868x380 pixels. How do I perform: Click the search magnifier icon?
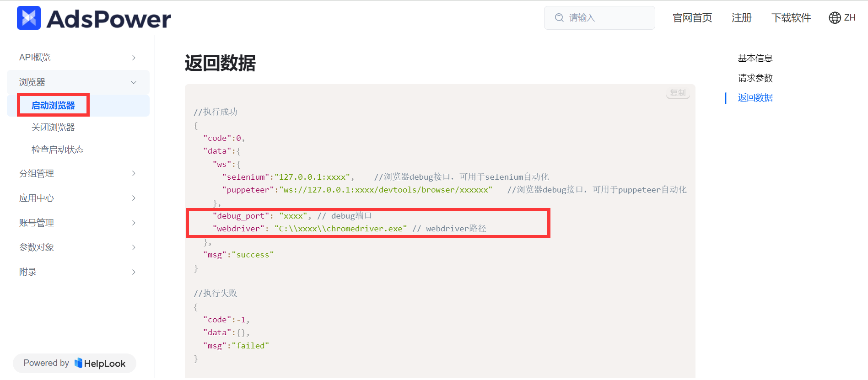(x=559, y=18)
